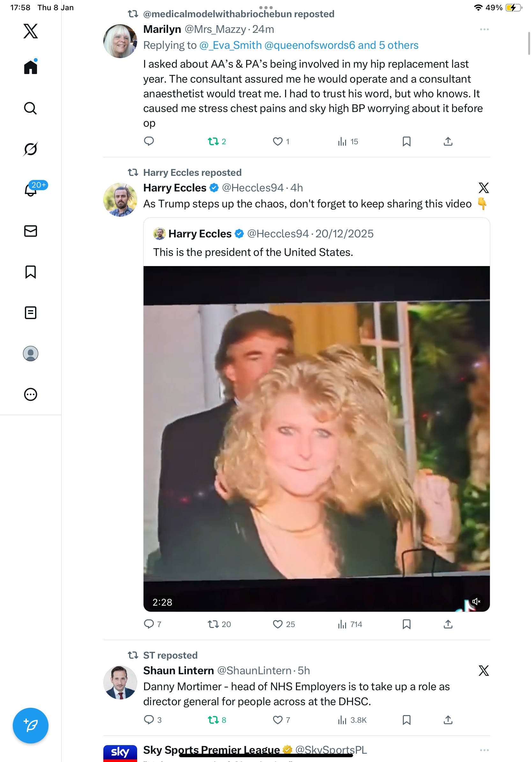Bookmark Harry Eccles' video post
The image size is (532, 762).
406,624
